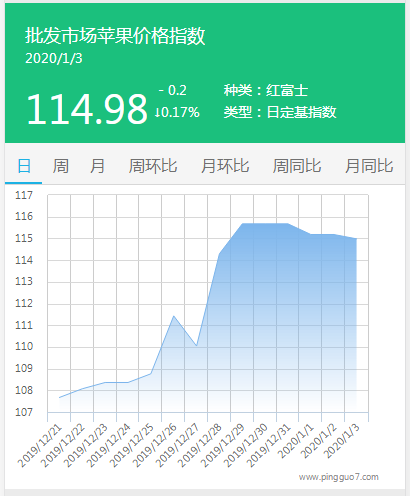Switch to the 月 monthly tab

[x=97, y=166]
